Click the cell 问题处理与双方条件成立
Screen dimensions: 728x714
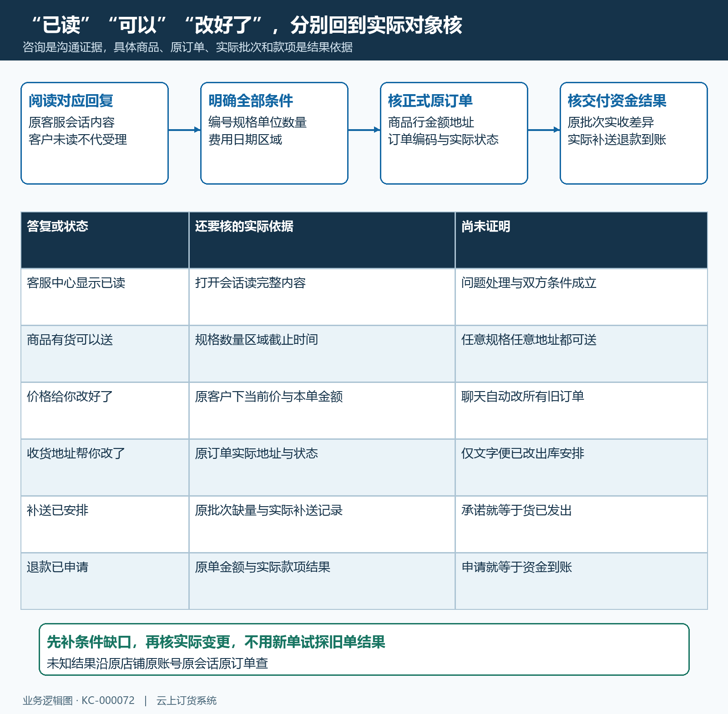click(581, 297)
